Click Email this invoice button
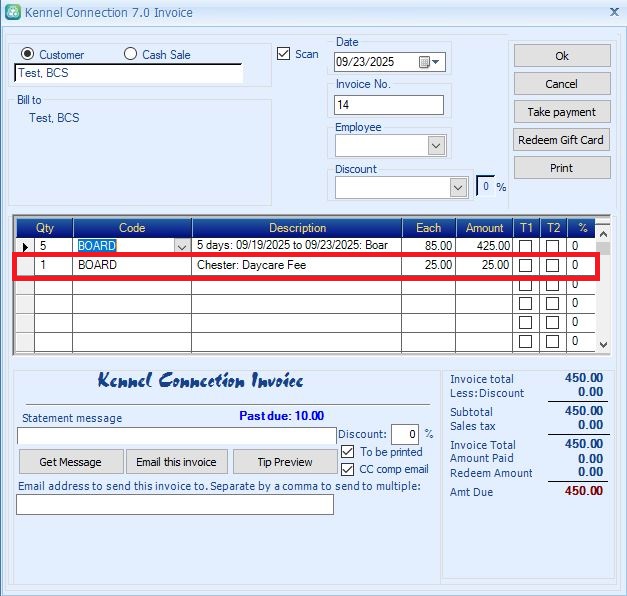Image resolution: width=627 pixels, height=596 pixels. pos(177,462)
